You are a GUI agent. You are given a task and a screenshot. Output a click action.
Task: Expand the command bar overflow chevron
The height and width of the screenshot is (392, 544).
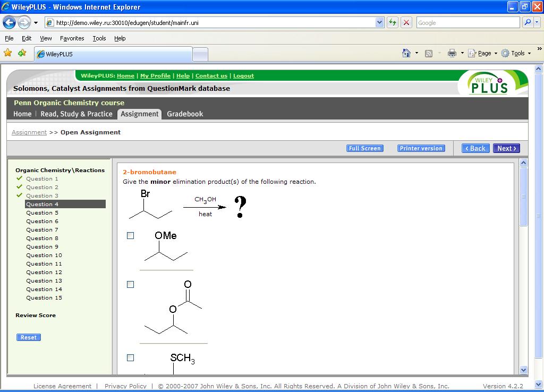click(539, 49)
